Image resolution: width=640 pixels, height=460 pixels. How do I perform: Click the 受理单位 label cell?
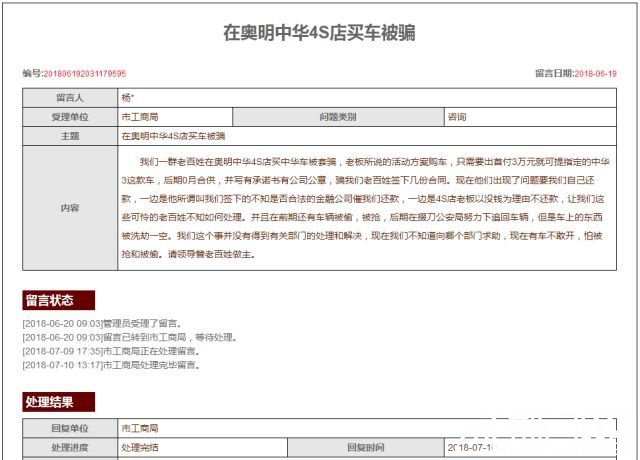click(x=70, y=117)
